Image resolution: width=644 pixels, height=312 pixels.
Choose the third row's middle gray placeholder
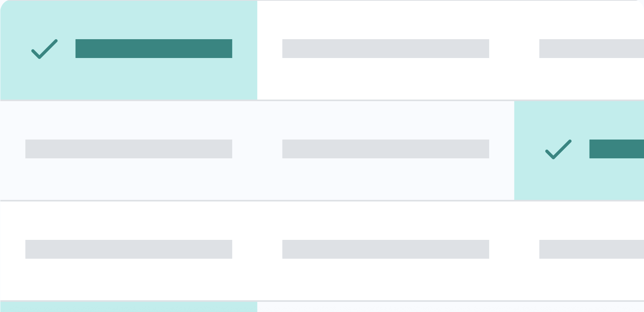[x=385, y=249]
